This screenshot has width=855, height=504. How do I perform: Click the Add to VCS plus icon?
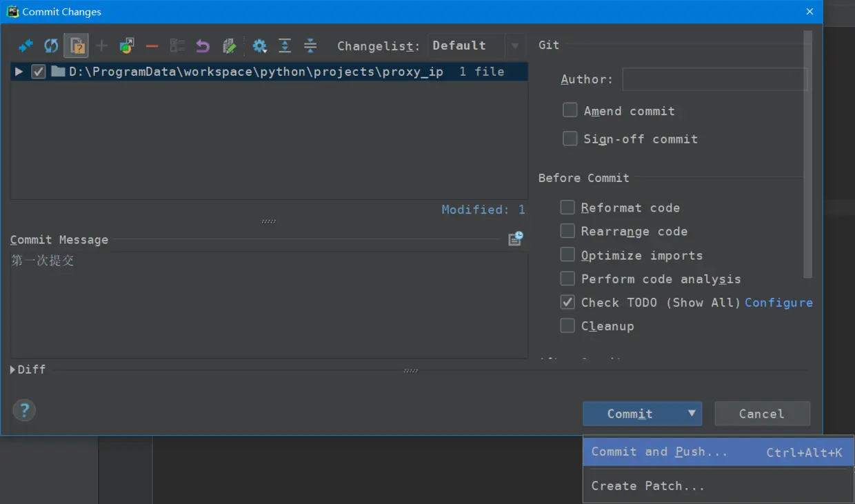tap(101, 46)
